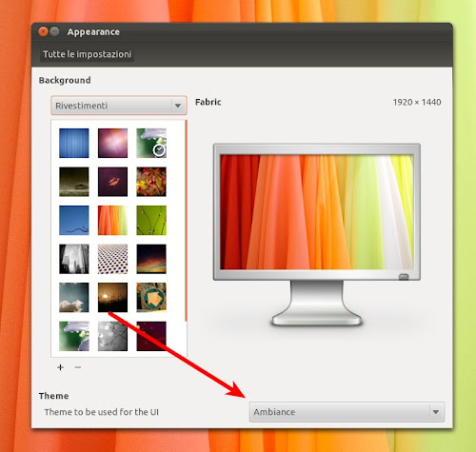Close the Appearance window
476x452 pixels.
(43, 31)
